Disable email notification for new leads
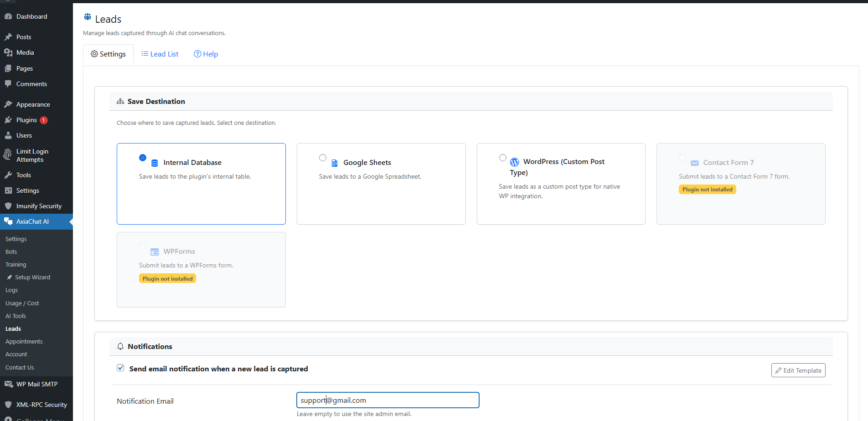 point(120,368)
